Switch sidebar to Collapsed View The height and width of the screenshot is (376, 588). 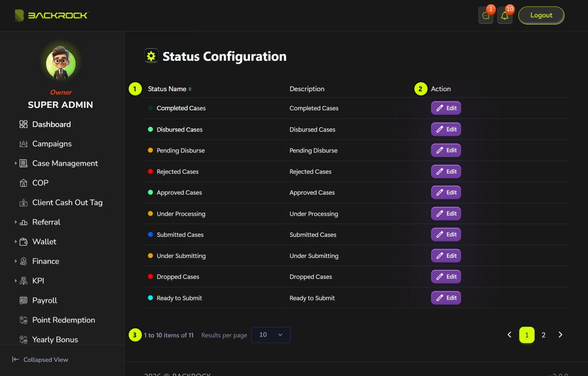[40, 359]
